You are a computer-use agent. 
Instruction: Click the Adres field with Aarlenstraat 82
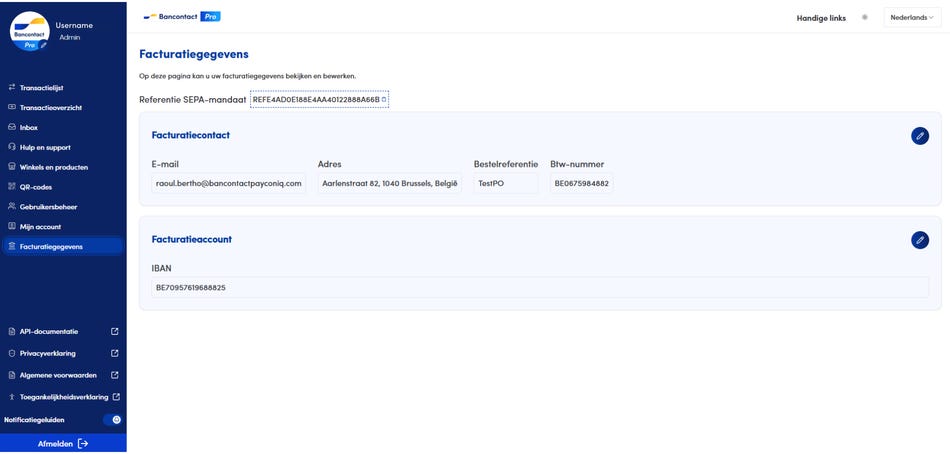click(x=390, y=183)
